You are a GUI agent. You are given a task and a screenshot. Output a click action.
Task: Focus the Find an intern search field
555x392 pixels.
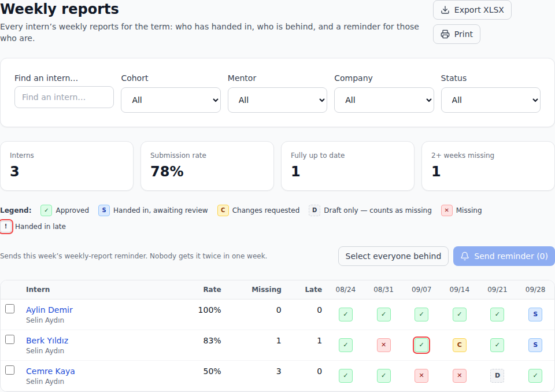[64, 97]
